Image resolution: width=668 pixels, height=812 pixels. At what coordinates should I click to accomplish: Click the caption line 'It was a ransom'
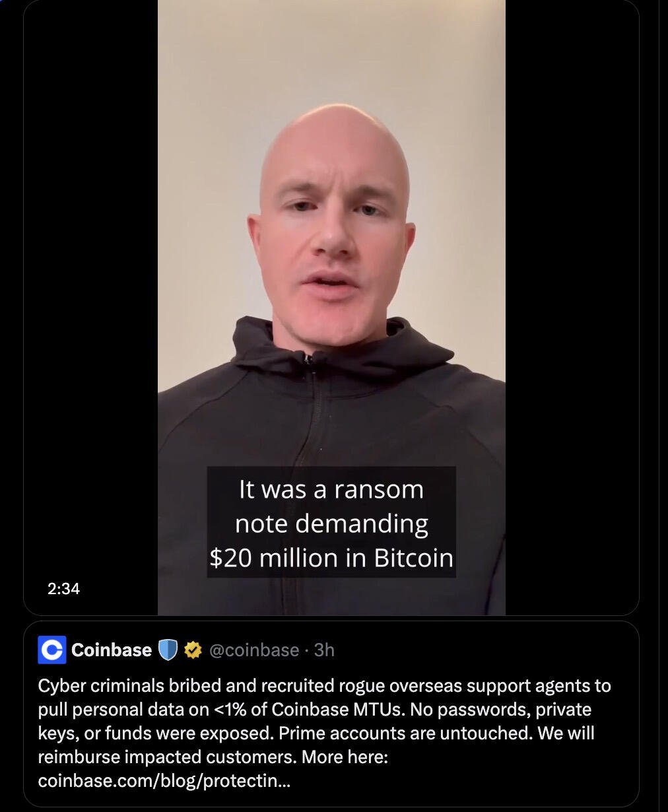point(331,489)
